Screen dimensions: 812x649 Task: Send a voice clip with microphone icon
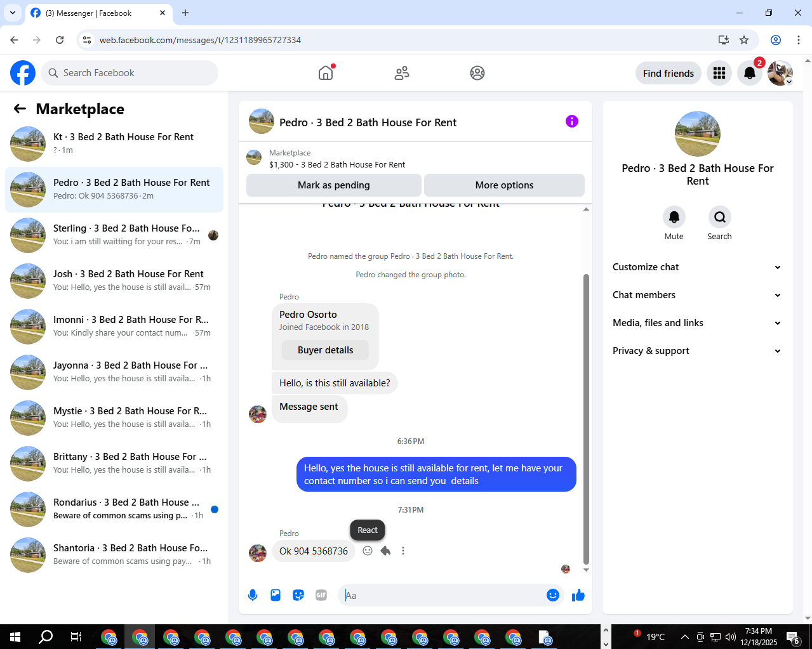[253, 595]
